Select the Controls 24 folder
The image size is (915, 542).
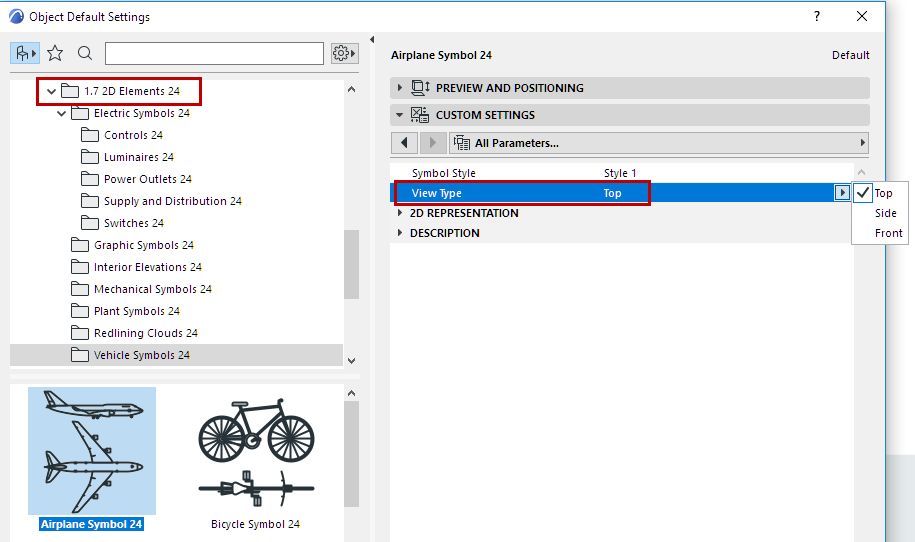tap(122, 135)
